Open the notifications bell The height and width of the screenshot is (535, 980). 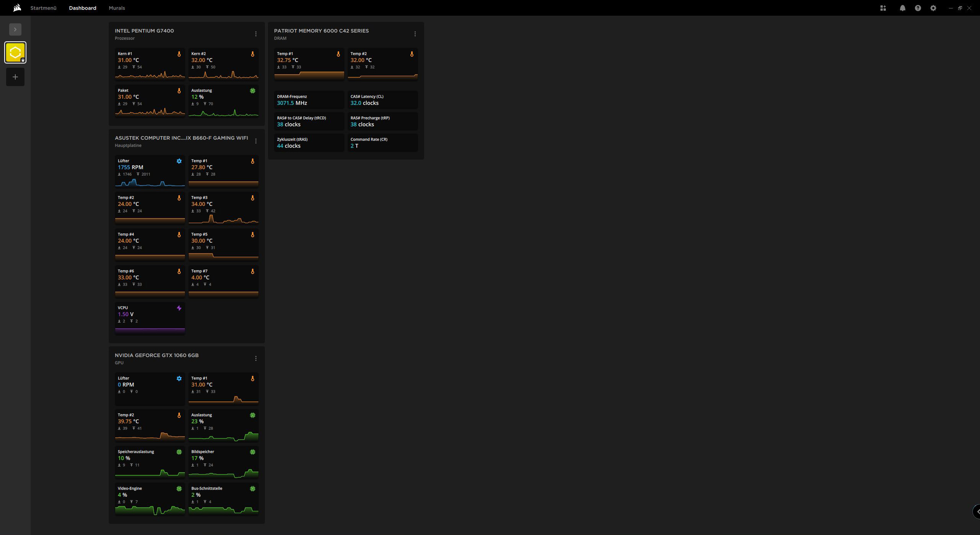tap(902, 8)
